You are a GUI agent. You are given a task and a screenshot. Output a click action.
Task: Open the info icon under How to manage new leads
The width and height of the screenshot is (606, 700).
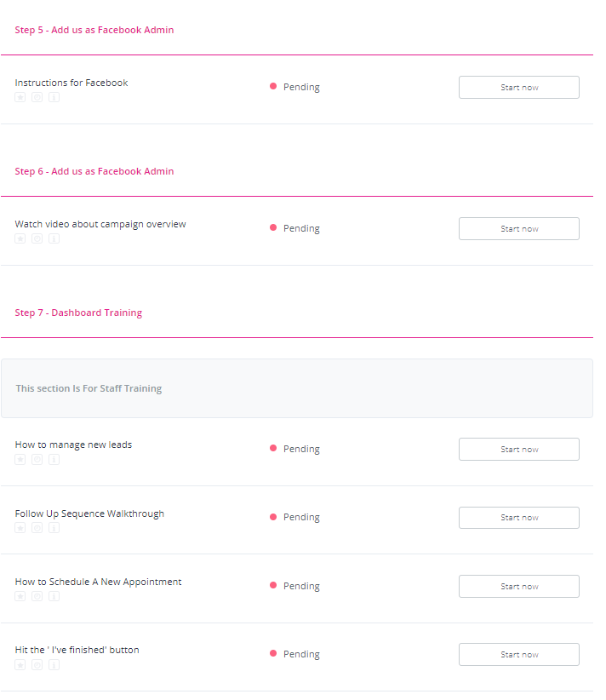(54, 459)
